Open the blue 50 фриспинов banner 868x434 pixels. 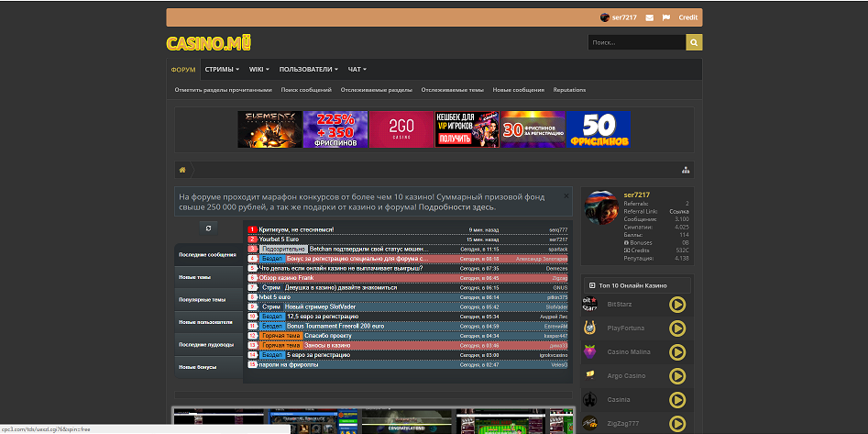[599, 129]
